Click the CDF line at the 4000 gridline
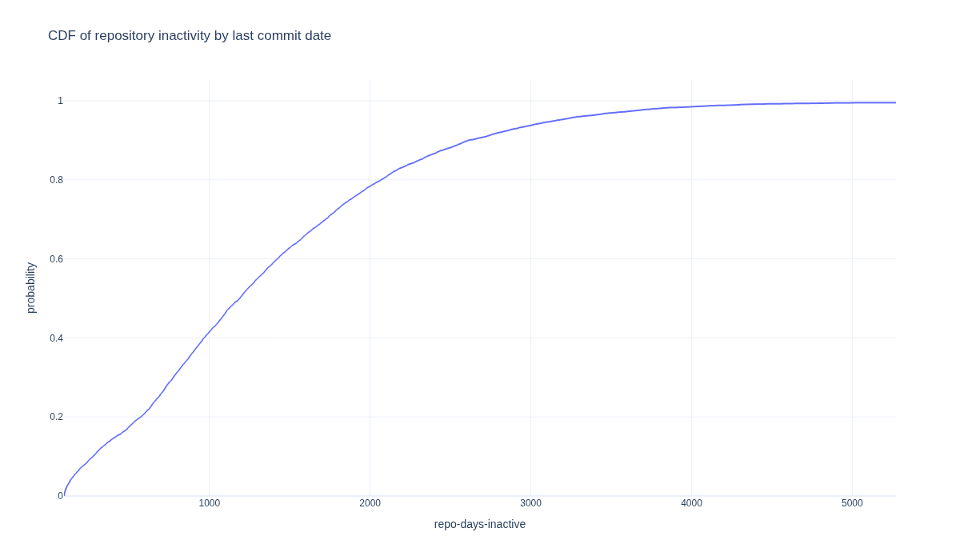 692,106
